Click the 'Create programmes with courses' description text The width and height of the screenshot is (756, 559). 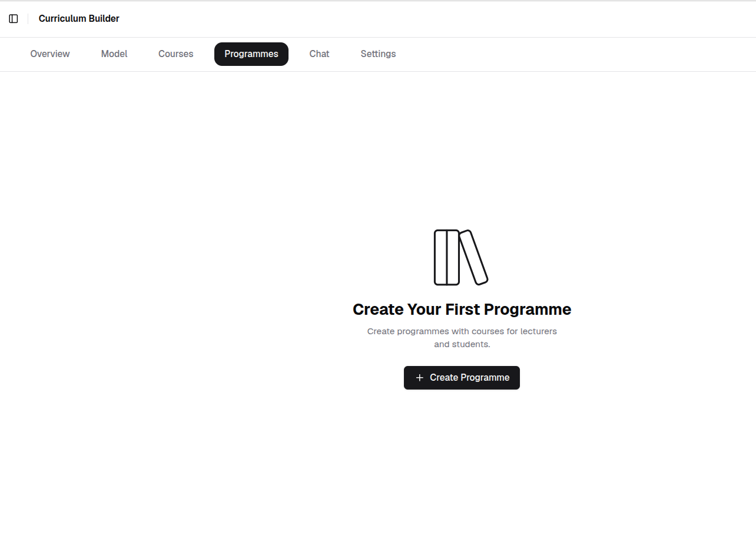click(462, 338)
